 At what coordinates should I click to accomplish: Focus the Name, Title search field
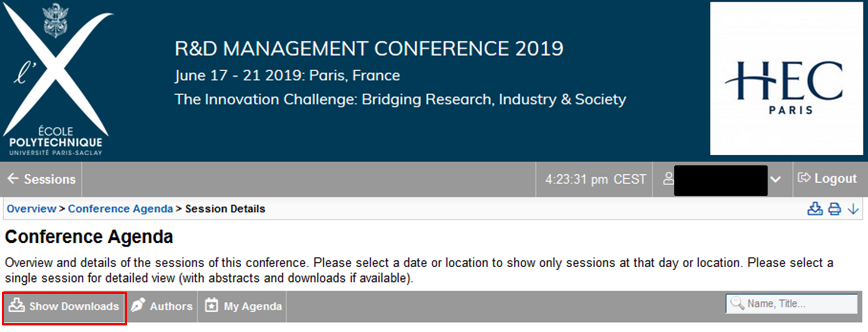[791, 303]
